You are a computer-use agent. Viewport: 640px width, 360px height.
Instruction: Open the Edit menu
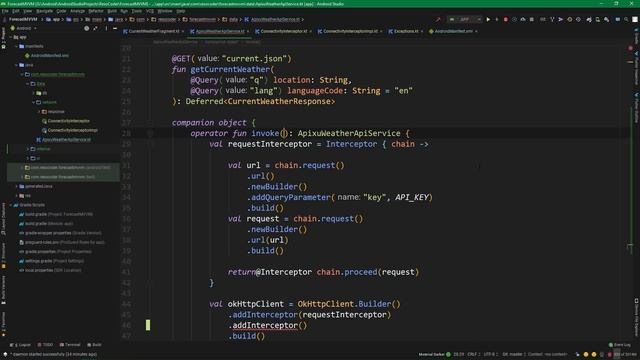click(x=16, y=11)
